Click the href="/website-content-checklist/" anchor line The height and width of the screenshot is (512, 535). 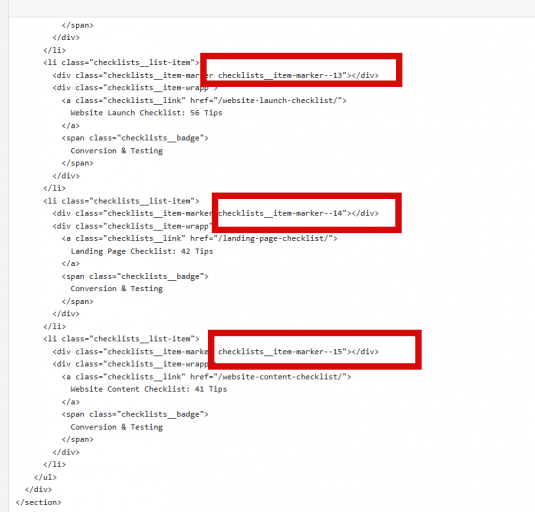[x=206, y=377]
